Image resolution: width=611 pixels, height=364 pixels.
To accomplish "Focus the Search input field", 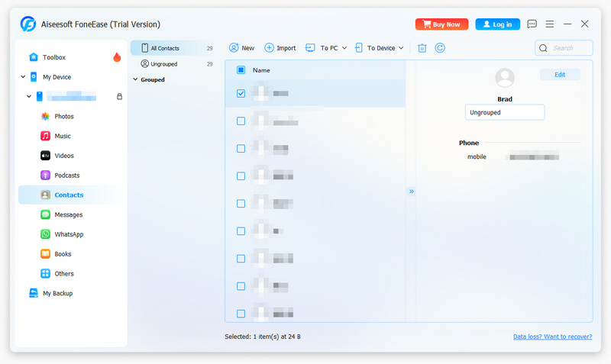I will pyautogui.click(x=564, y=48).
